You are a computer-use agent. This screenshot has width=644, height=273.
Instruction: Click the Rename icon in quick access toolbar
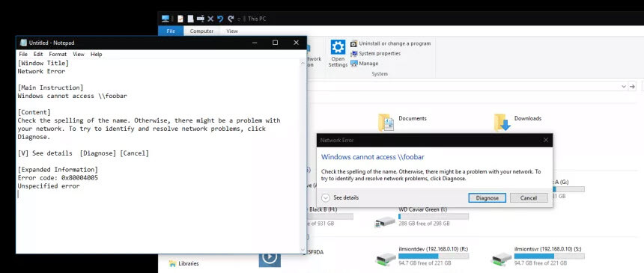point(201,19)
